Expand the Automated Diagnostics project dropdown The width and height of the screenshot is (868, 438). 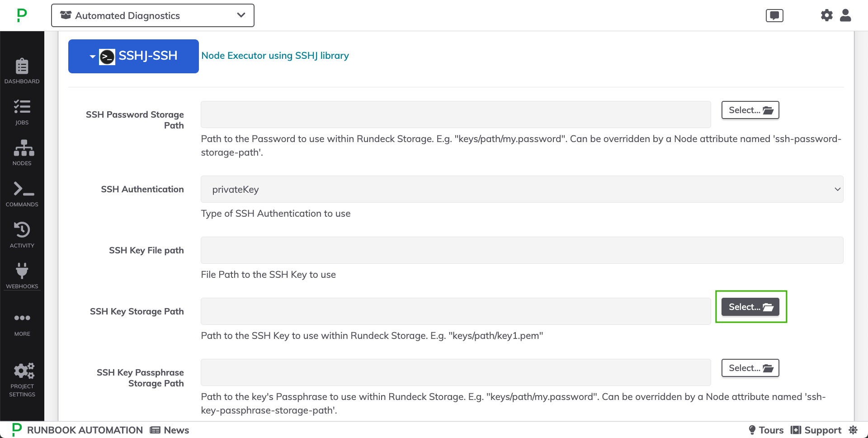click(153, 15)
